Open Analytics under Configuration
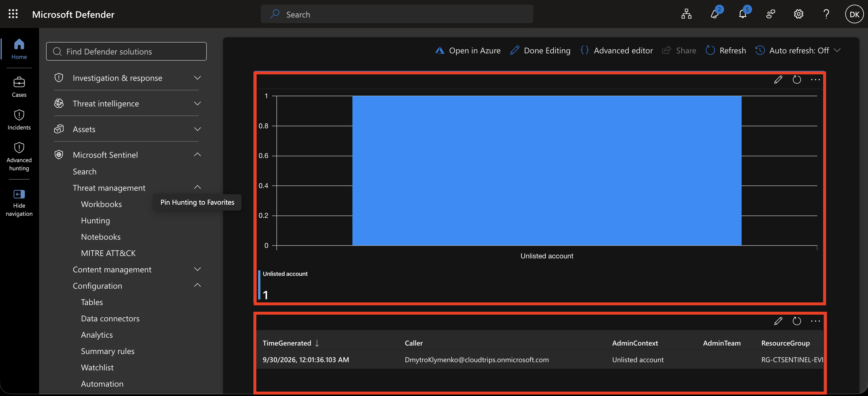 97,335
